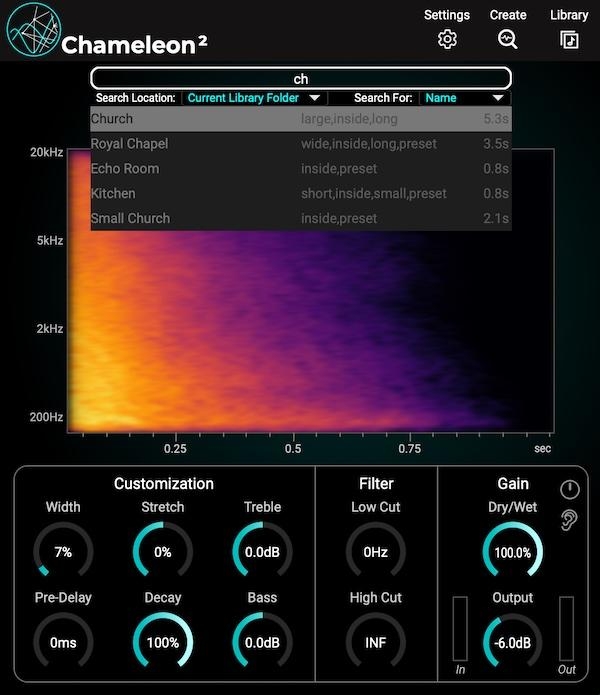Click the Pre-Delay knob
This screenshot has height=695, width=600.
[x=63, y=642]
